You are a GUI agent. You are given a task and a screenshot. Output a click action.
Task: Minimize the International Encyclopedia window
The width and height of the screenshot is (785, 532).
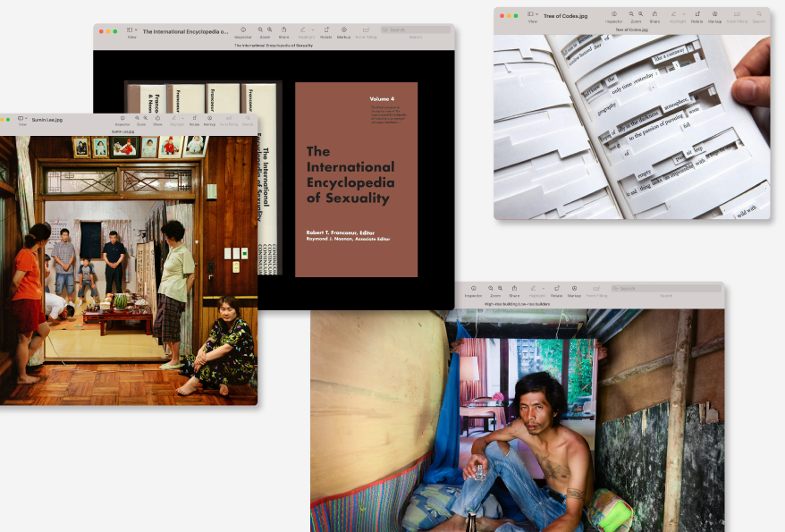[x=108, y=31]
